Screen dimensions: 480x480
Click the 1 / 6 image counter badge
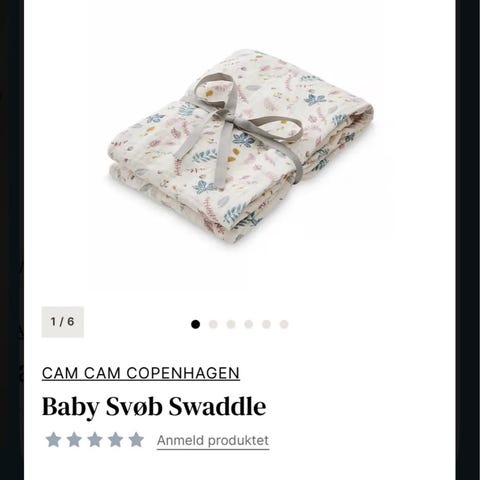(63, 322)
